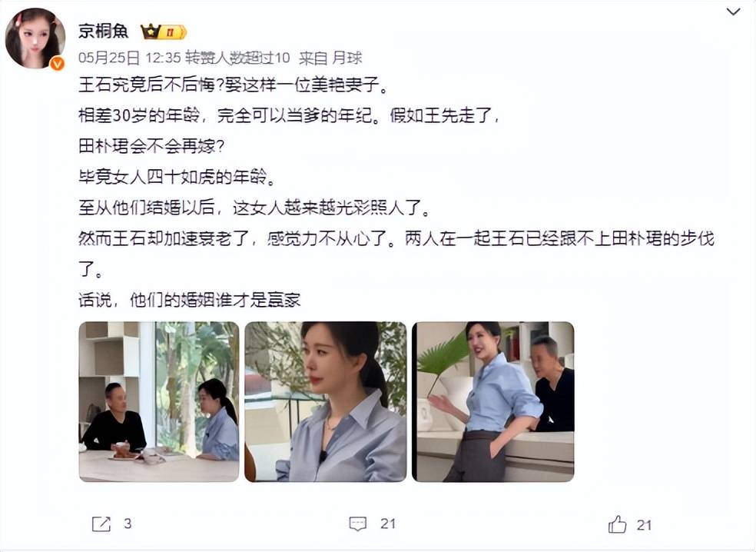This screenshot has height=552, width=756.
Task: Click the repost share icon
Action: tap(101, 524)
